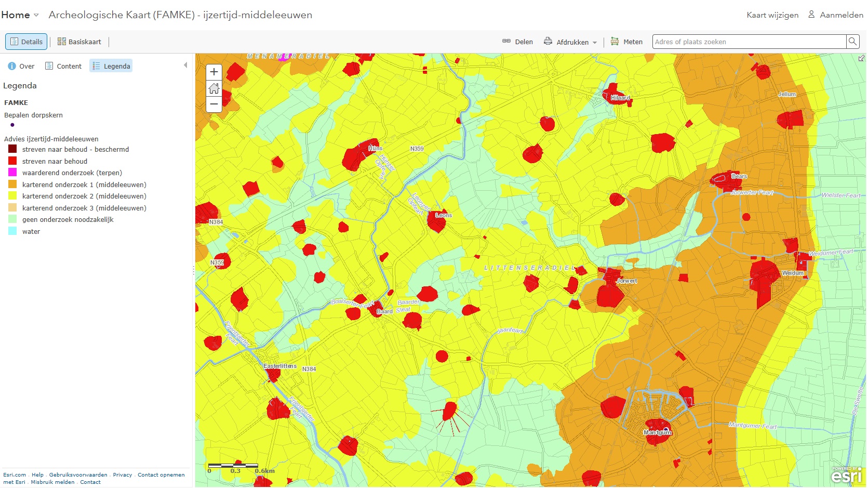Zoom in on the map
This screenshot has width=868, height=488.
214,72
